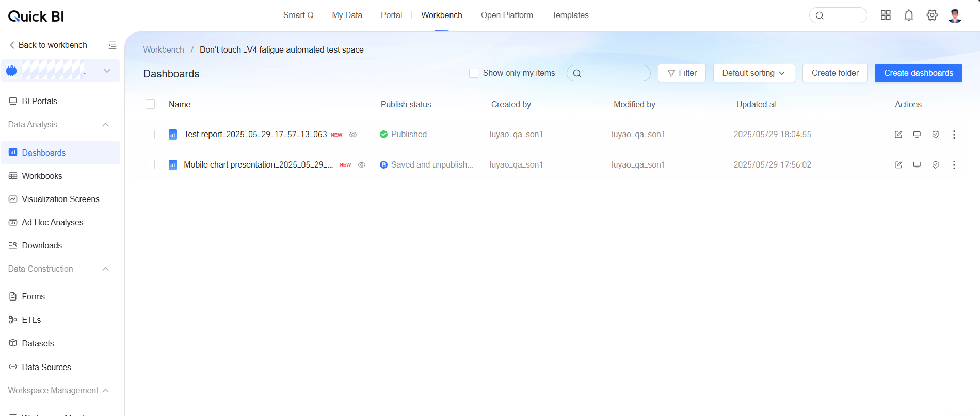
Task: Click the Name column header
Action: [180, 105]
